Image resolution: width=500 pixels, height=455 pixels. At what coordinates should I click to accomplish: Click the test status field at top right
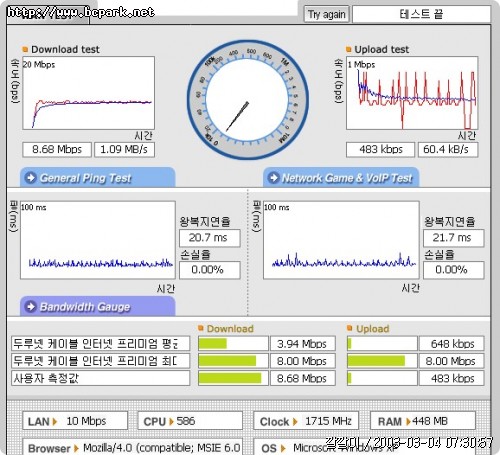pos(421,14)
